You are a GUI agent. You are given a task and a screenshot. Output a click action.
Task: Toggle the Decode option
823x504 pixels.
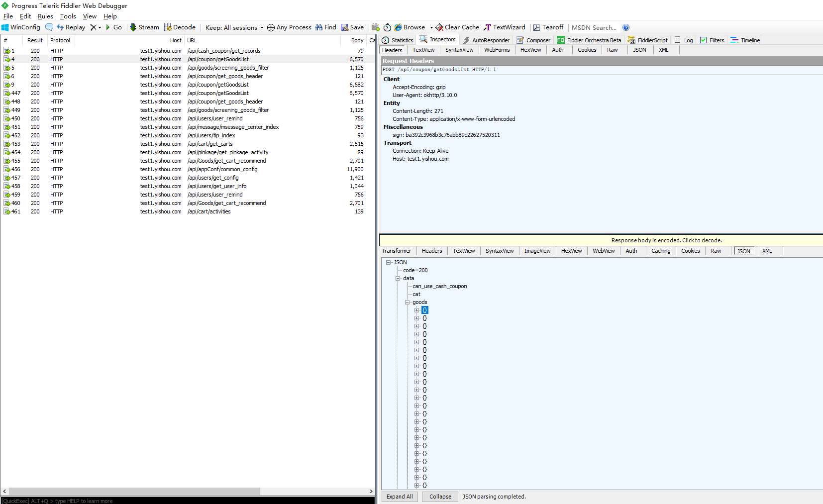pyautogui.click(x=180, y=27)
